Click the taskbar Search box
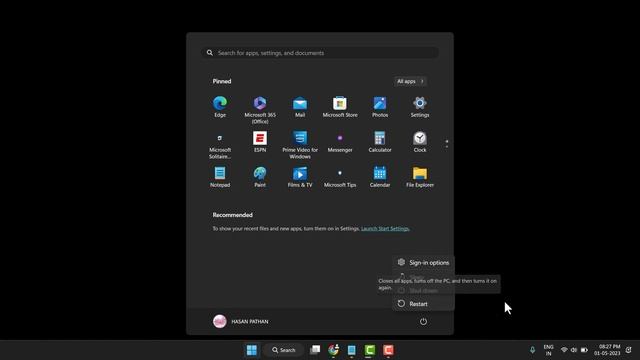Screen dimensions: 640x360 pos(284,350)
